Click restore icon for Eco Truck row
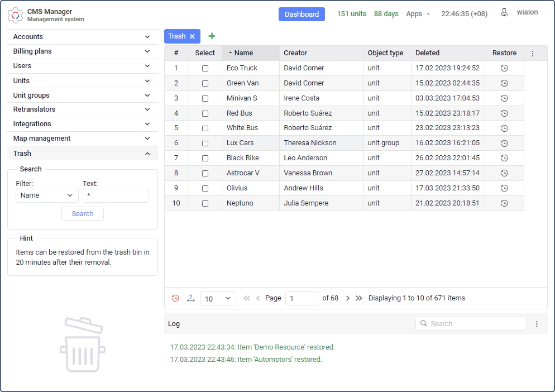555x392 pixels. point(504,68)
